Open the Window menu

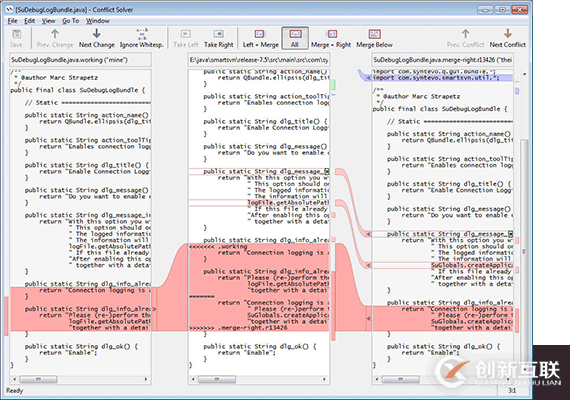(97, 21)
